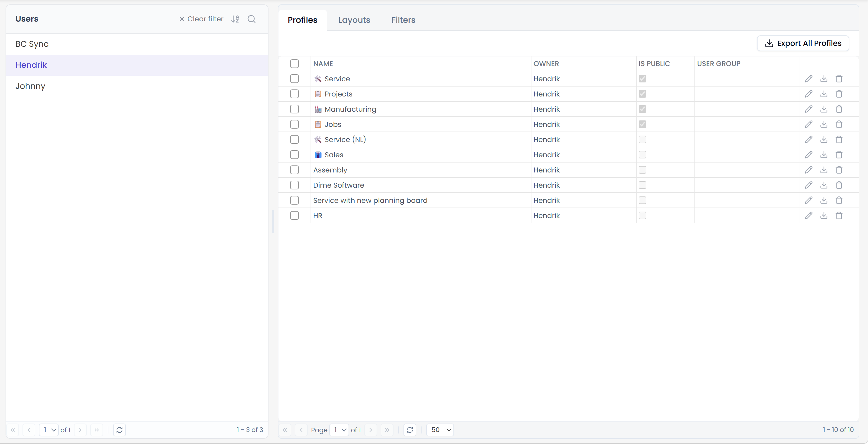Click the Service with new planning board name
The image size is (868, 444).
[x=370, y=200]
